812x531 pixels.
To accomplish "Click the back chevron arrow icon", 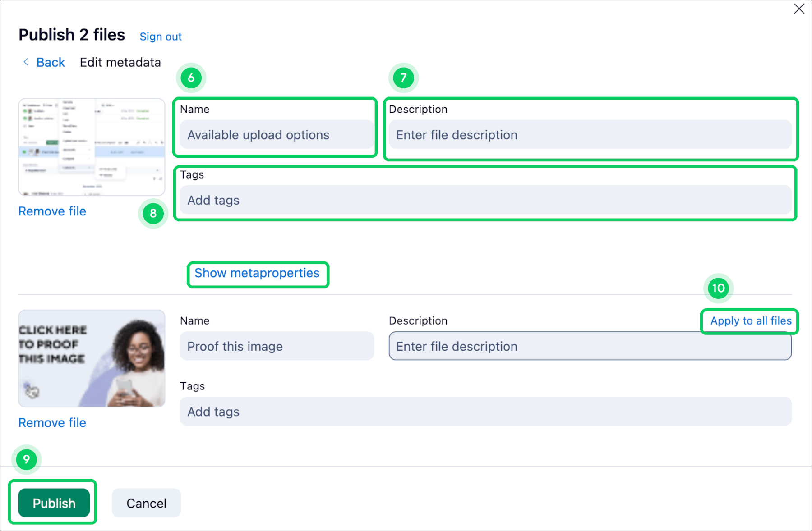I will [26, 62].
